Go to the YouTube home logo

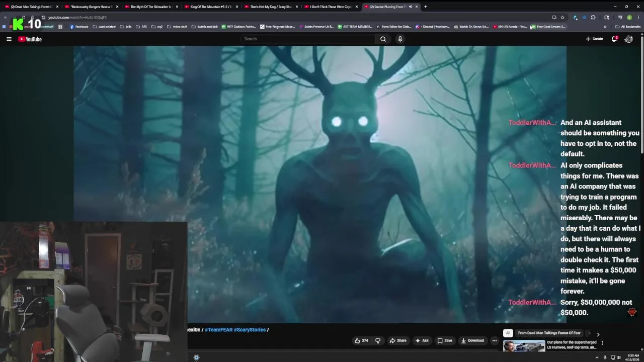tap(30, 39)
